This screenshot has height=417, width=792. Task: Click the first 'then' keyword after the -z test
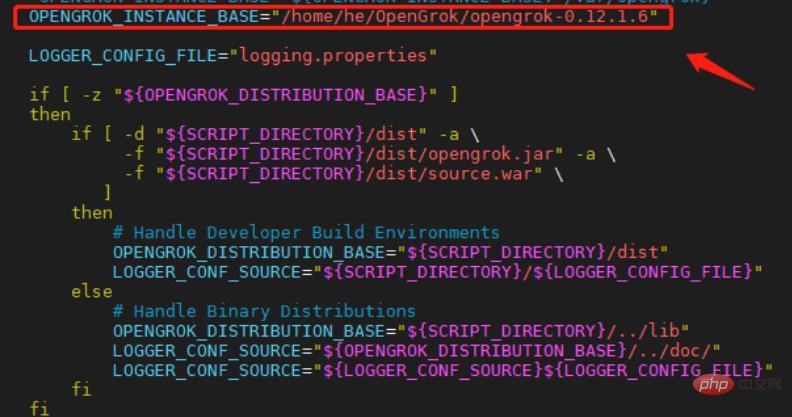pyautogui.click(x=50, y=115)
